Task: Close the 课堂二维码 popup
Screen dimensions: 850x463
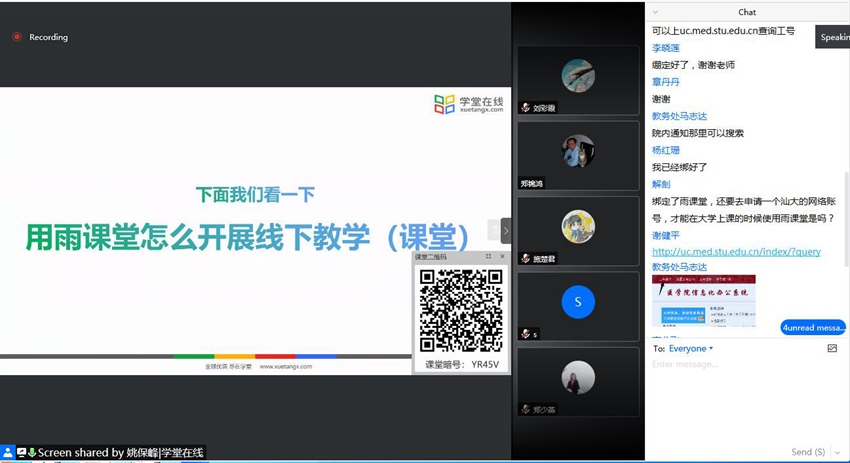Action: tap(502, 256)
